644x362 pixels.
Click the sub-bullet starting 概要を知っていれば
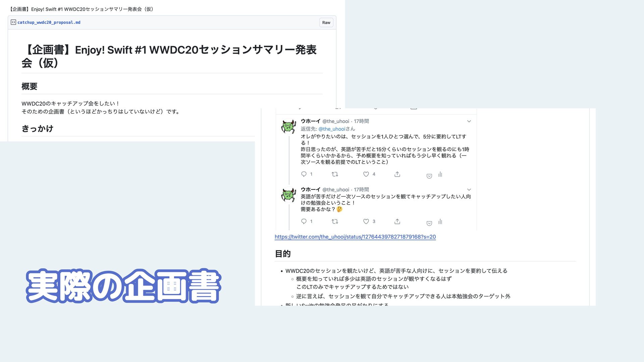pyautogui.click(x=374, y=279)
